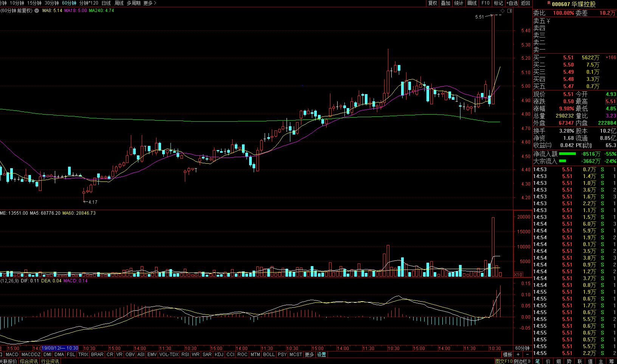Viewport: 617px width, 364px height.
Task: Select the 分钟*120 timeframe
Action: 89,3
